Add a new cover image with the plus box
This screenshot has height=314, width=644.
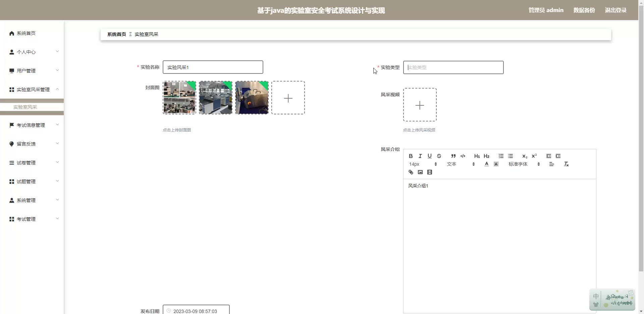point(288,98)
